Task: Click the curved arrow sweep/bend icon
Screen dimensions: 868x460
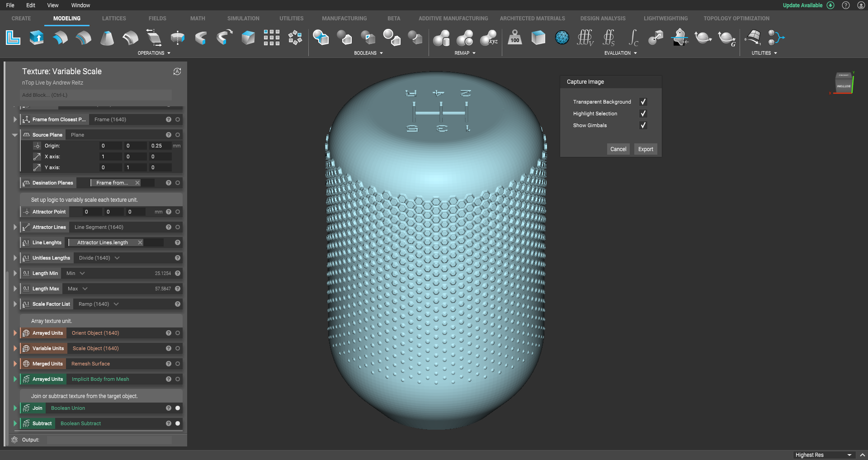Action: pos(225,38)
